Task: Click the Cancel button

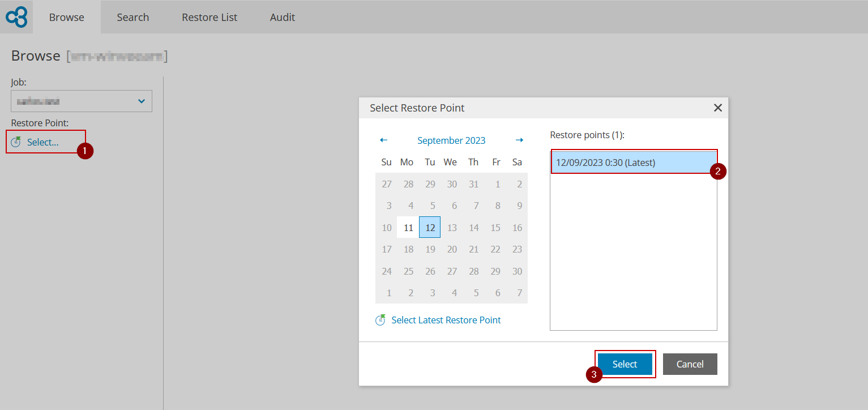Action: tap(690, 364)
